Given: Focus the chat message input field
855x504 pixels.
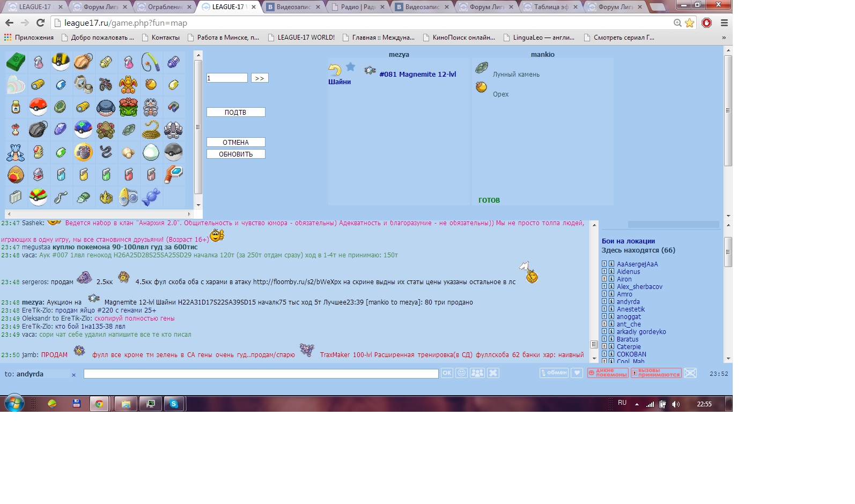Looking at the screenshot, I should tap(261, 374).
